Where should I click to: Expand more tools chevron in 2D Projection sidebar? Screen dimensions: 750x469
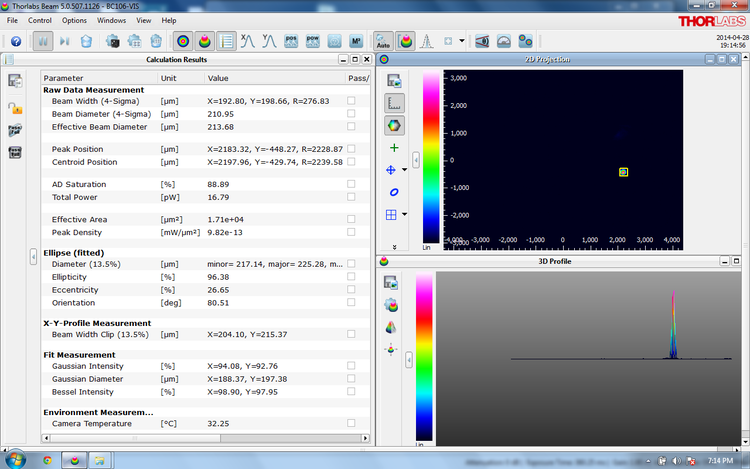pos(394,246)
